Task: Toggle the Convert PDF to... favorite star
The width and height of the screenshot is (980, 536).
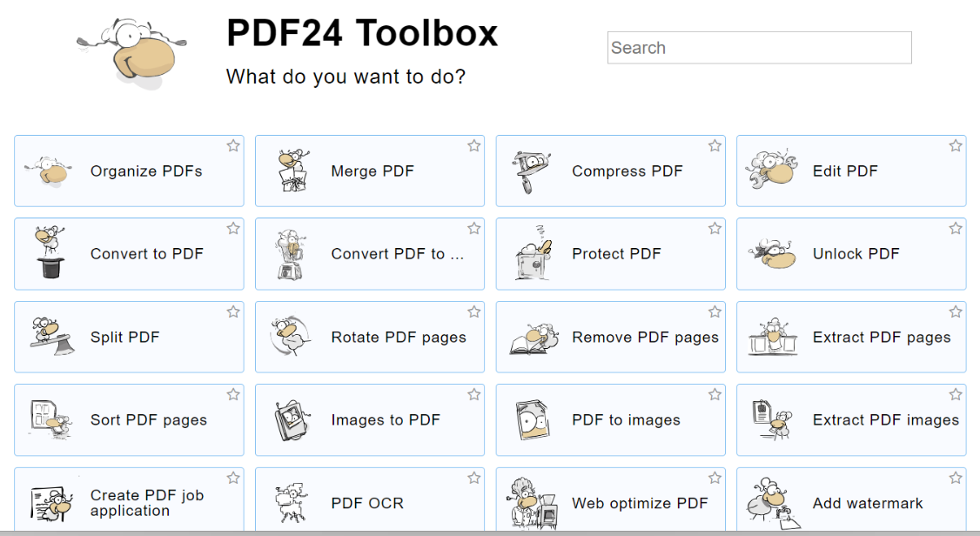Action: [x=473, y=228]
